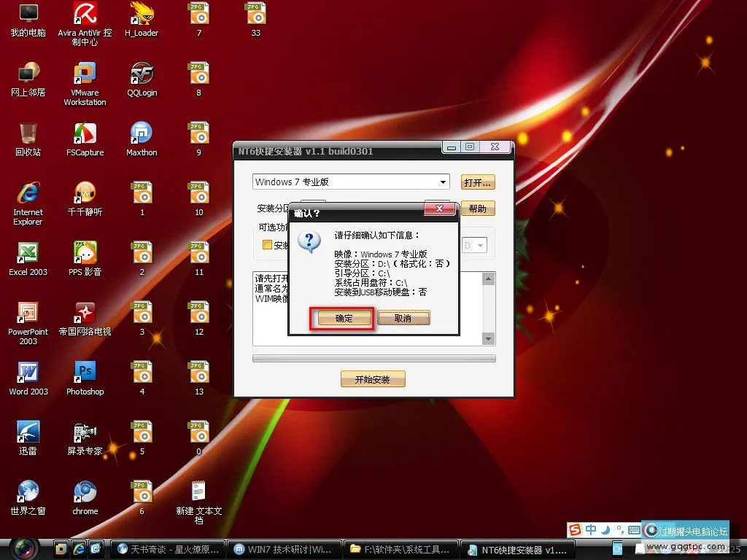This screenshot has height=560, width=747.
Task: Click 取消 in the confirmation dialog
Action: point(403,319)
